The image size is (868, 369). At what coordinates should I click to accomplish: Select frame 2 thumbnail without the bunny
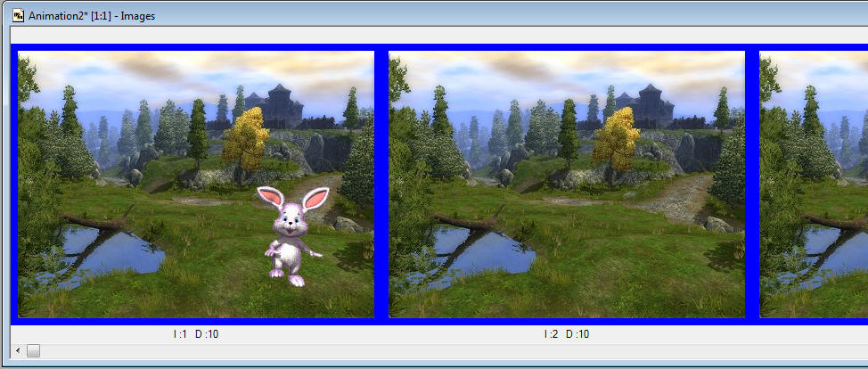(567, 184)
